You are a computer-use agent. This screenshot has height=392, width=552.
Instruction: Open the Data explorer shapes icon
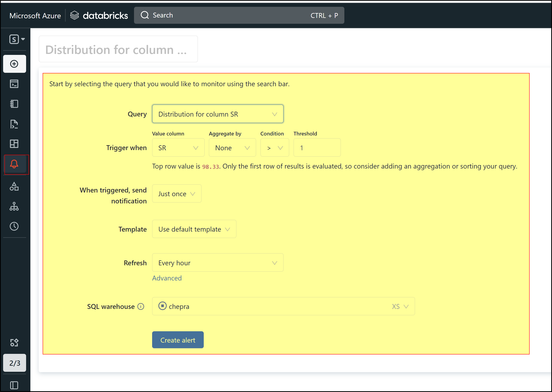pyautogui.click(x=14, y=186)
